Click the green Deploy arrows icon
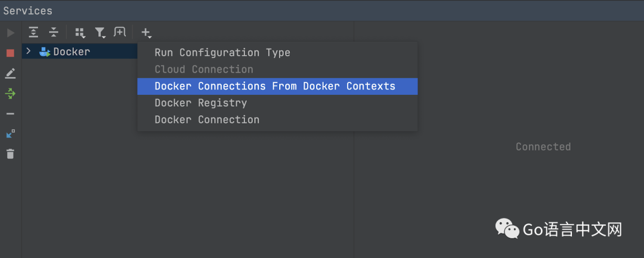Image resolution: width=644 pixels, height=258 pixels. coord(10,93)
